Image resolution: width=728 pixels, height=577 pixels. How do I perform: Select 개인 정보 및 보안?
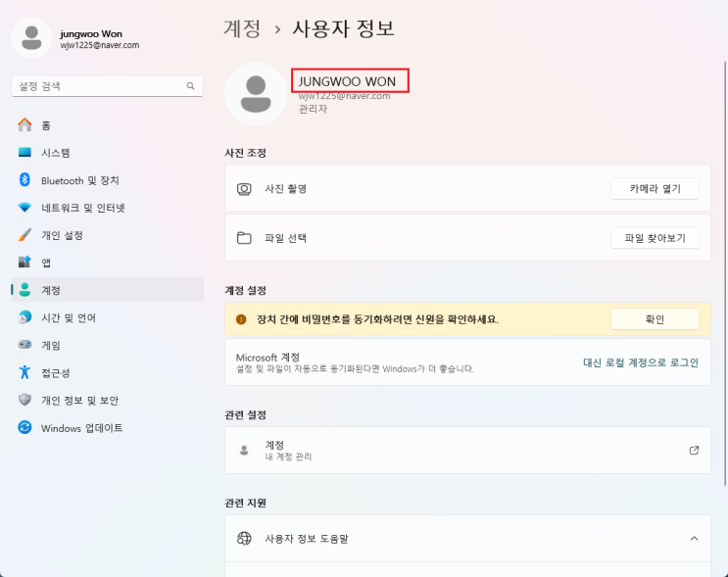107,400
